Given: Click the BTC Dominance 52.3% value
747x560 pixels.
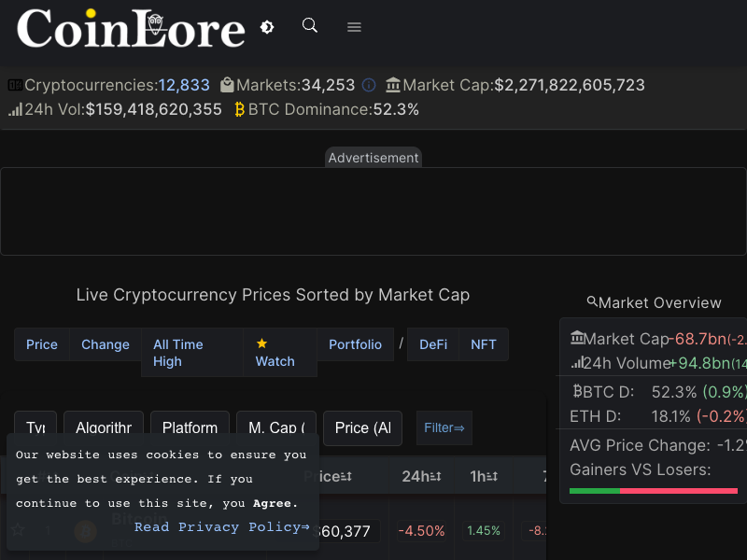Looking at the screenshot, I should pyautogui.click(x=396, y=109).
